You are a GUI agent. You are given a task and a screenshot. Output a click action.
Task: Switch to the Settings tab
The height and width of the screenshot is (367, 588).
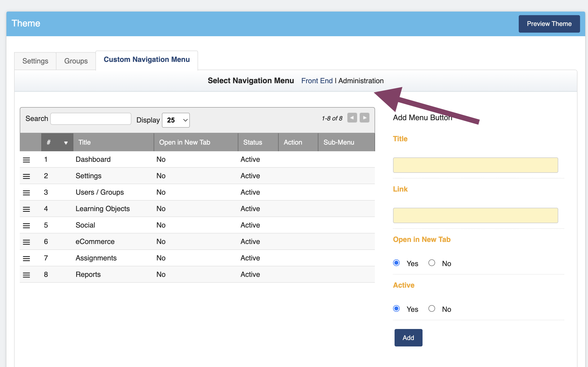tap(35, 61)
